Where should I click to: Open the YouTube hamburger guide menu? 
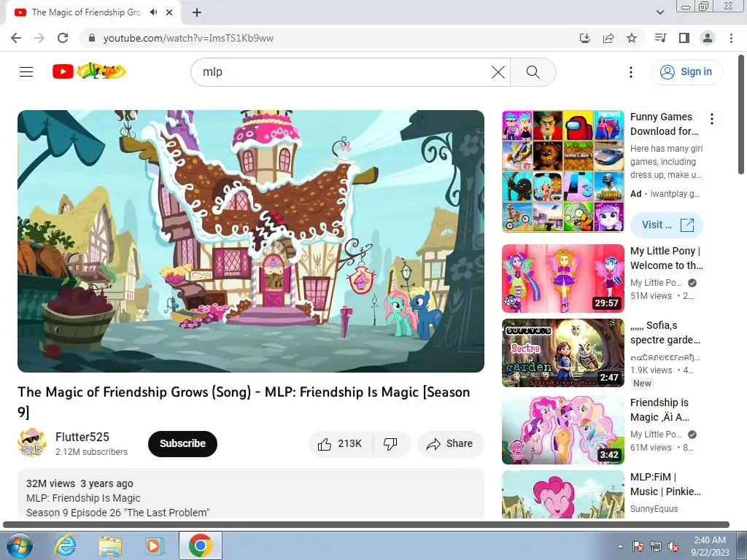pyautogui.click(x=26, y=72)
